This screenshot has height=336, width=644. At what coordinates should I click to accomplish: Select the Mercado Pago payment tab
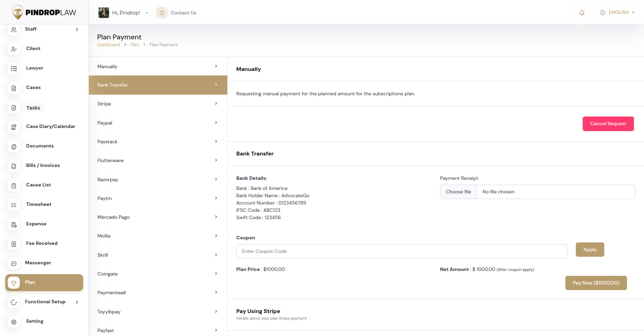tap(158, 217)
